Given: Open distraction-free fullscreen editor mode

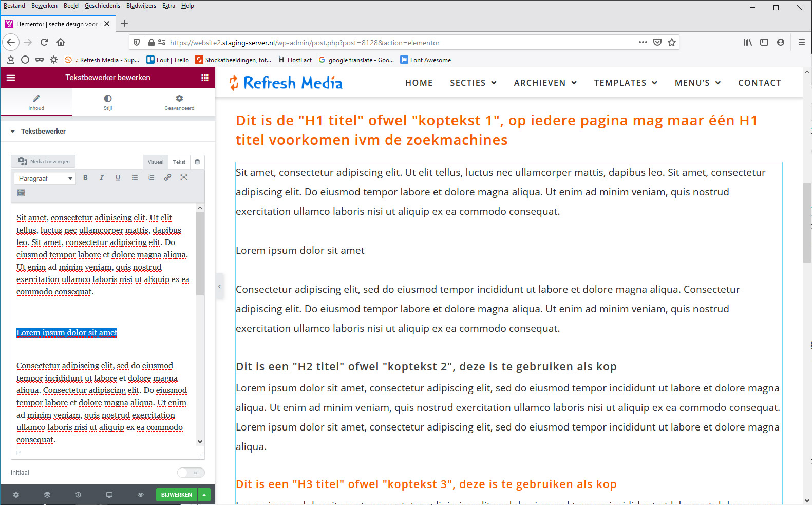Looking at the screenshot, I should 184,178.
